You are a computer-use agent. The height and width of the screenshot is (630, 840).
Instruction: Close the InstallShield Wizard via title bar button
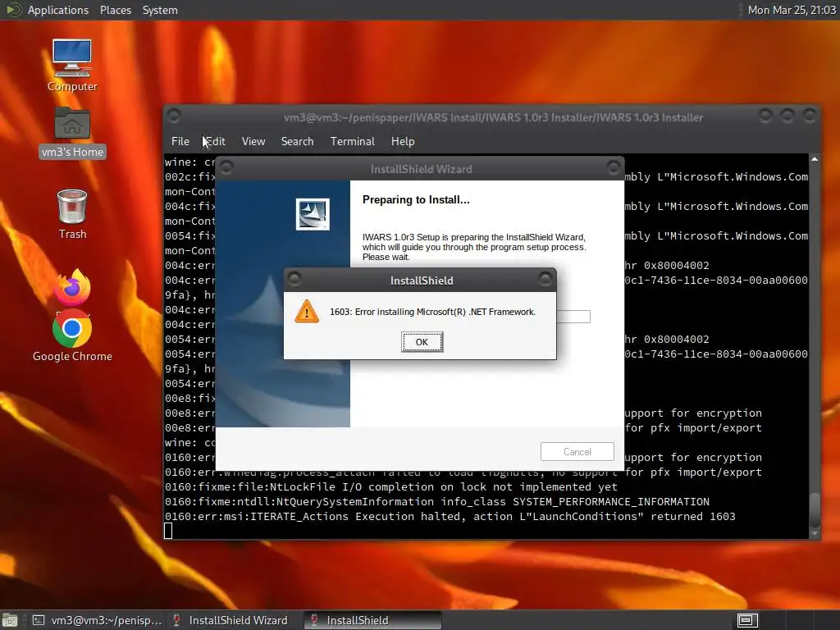(x=614, y=167)
